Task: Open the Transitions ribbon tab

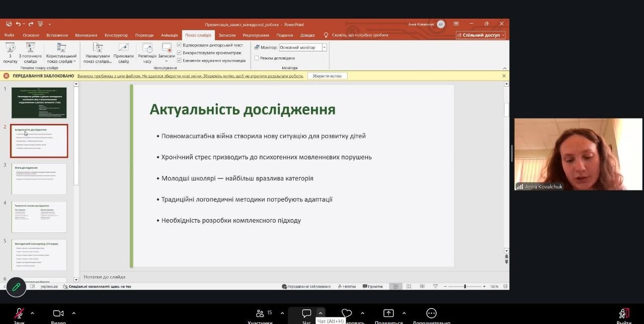Action: pos(144,35)
